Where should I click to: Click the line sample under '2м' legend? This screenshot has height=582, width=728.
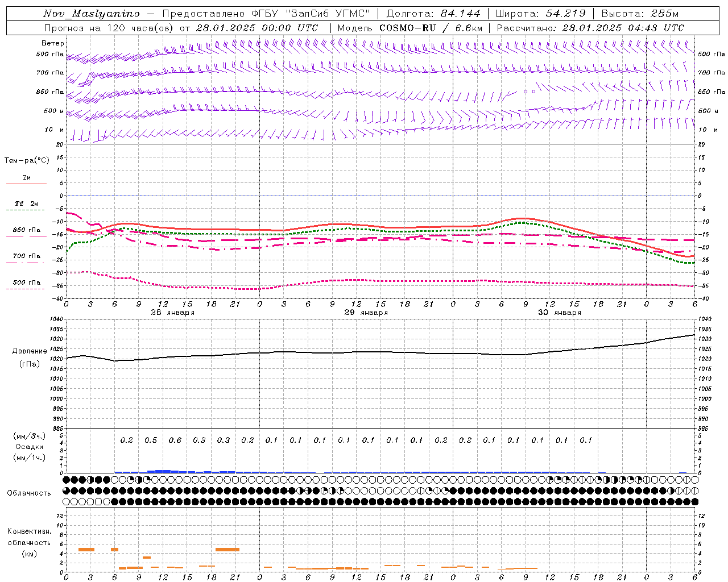26,184
